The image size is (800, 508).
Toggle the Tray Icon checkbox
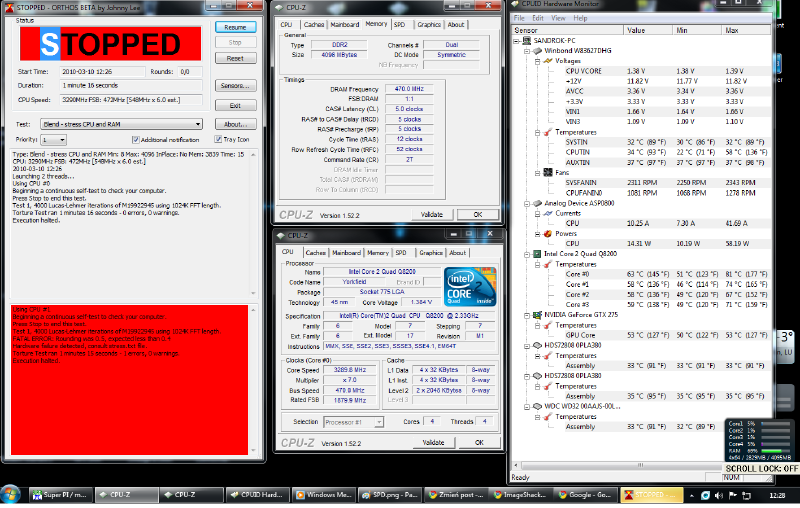coord(218,139)
